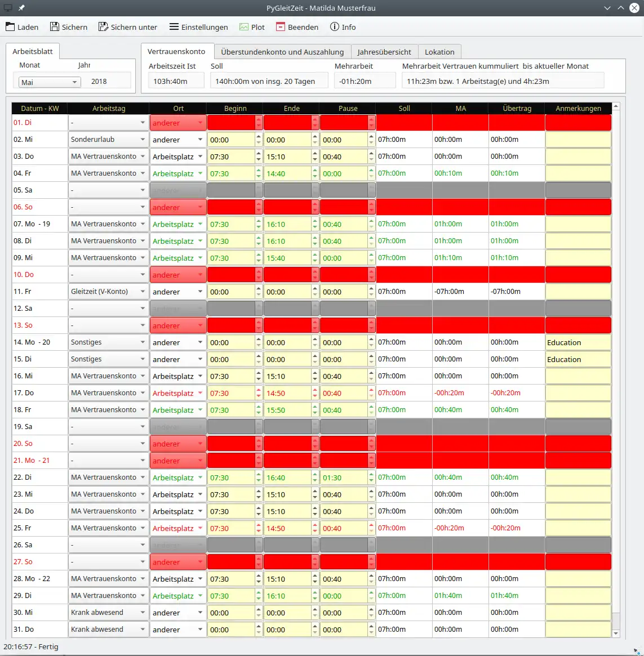Select the Vertrauenskonto tab
This screenshot has width=644, height=656.
pyautogui.click(x=176, y=51)
